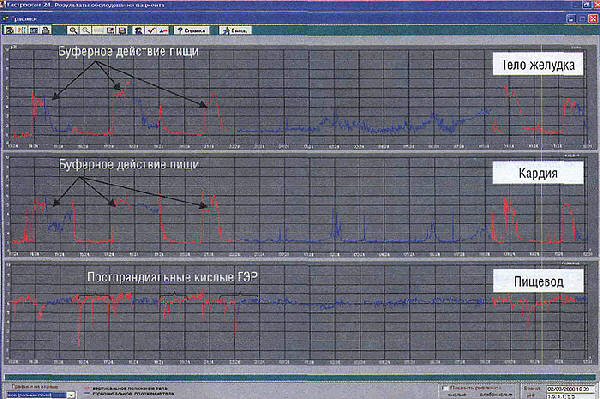Screen dimensions: 600x399
Task: Click the red-marked second toolbar icon
Action: [x=21, y=30]
